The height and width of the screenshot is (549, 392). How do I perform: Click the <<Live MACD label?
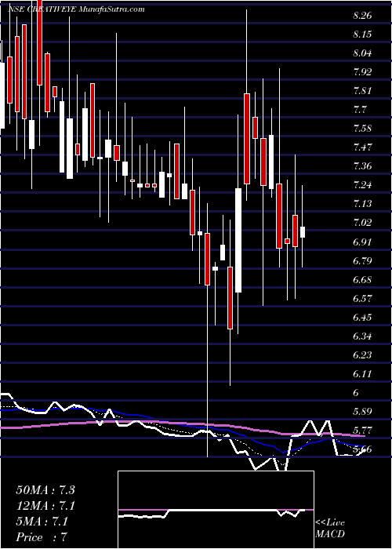pos(330,528)
